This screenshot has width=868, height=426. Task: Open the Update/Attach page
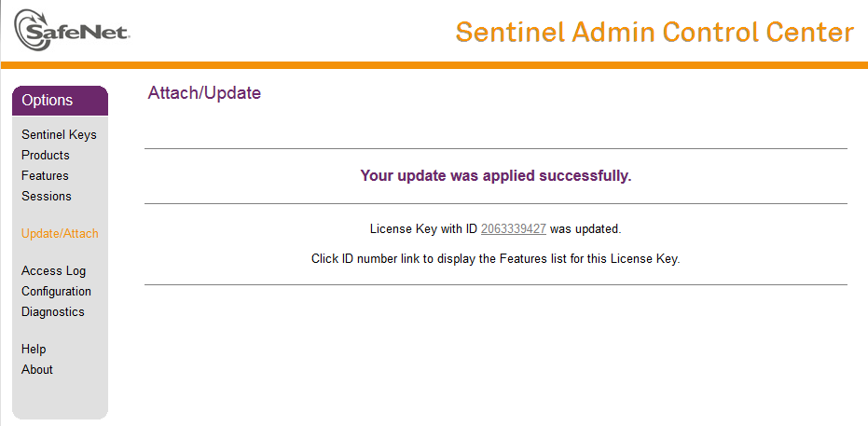(x=60, y=233)
